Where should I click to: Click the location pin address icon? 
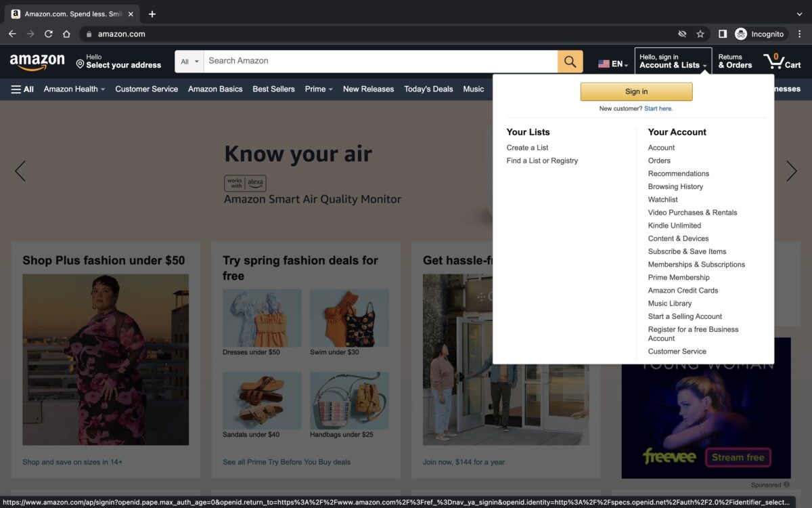tap(80, 64)
